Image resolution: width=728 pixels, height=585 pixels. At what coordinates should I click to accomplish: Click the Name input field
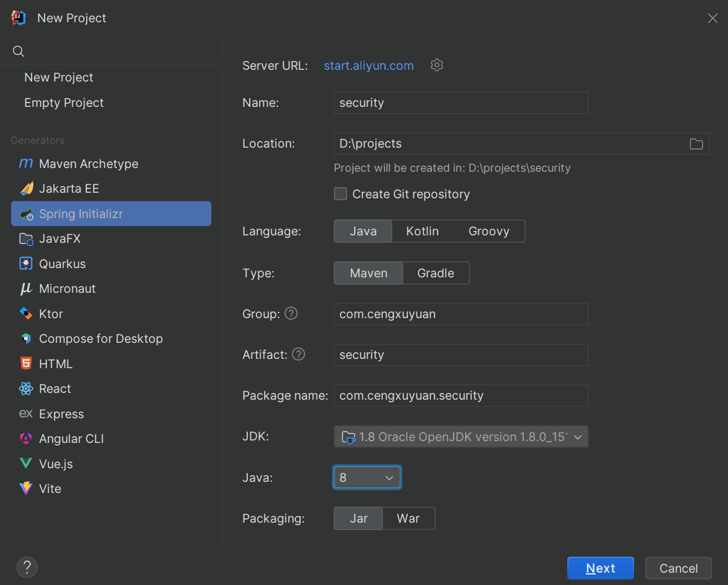pos(461,103)
